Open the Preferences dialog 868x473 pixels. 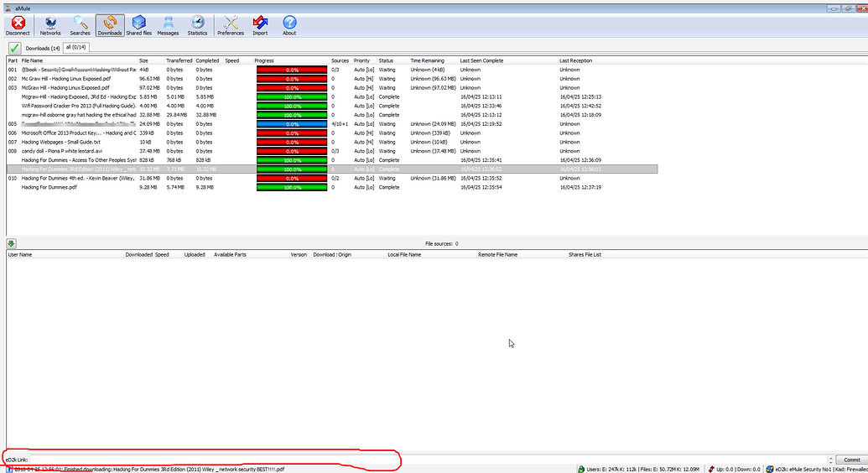(x=231, y=25)
